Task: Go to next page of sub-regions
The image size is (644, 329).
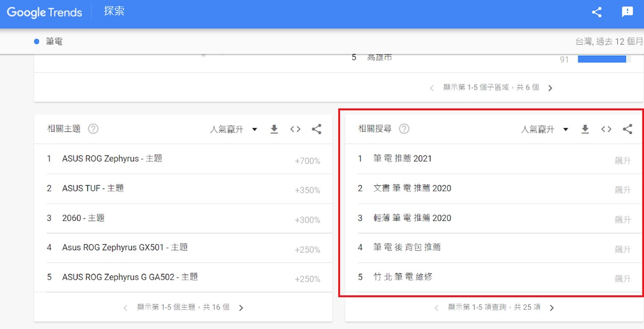Action: point(550,88)
